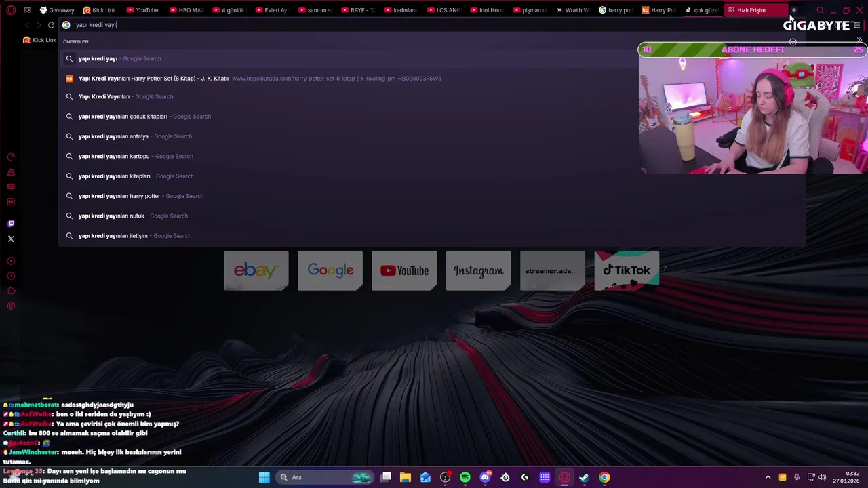This screenshot has width=868, height=488.
Task: Select the 'yayınları iletişim' suggestion
Action: (431, 235)
